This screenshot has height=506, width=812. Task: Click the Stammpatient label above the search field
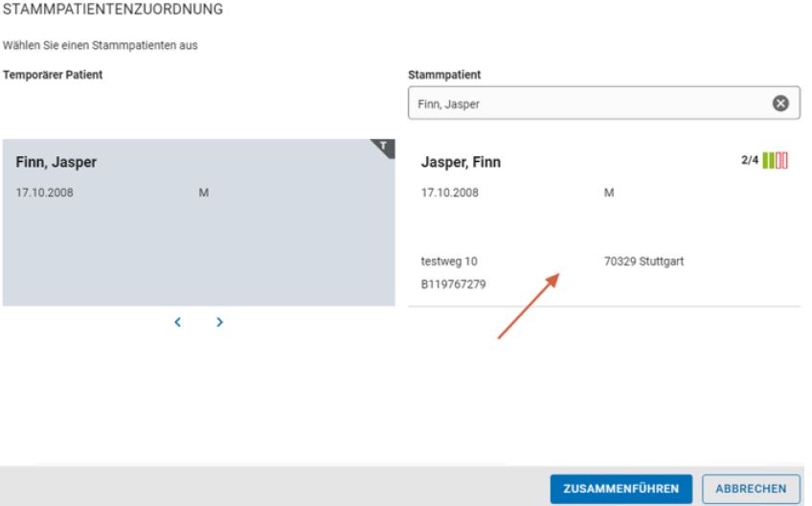pos(438,74)
